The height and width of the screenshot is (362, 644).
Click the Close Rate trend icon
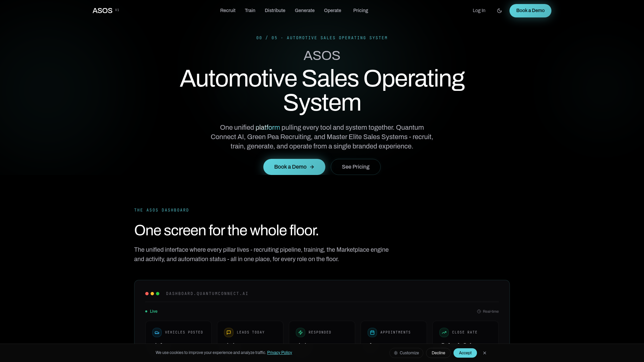(444, 333)
